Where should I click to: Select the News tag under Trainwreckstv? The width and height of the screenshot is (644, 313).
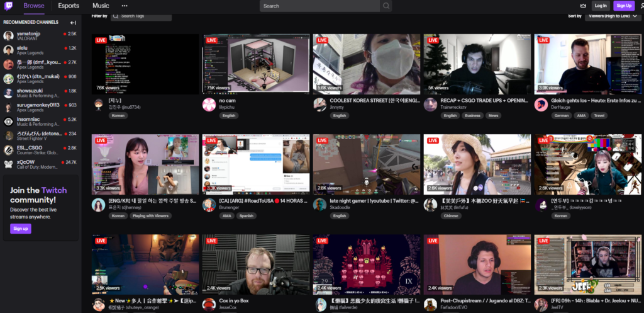pyautogui.click(x=493, y=116)
